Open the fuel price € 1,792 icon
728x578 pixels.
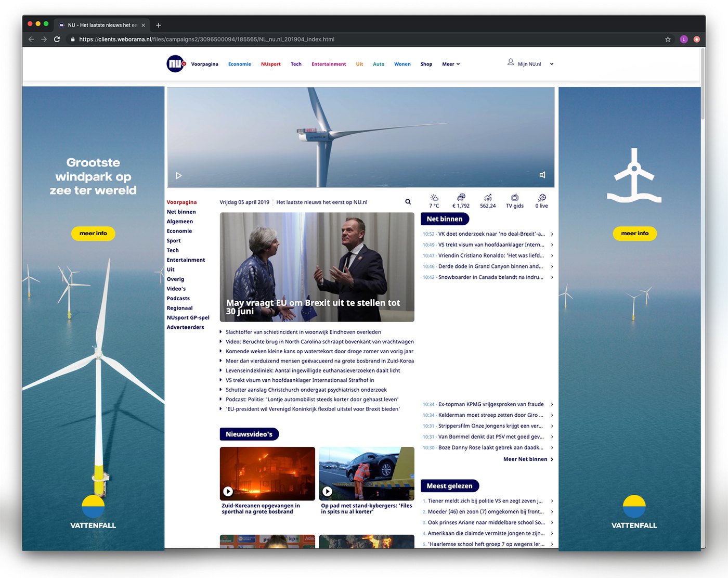click(x=461, y=198)
